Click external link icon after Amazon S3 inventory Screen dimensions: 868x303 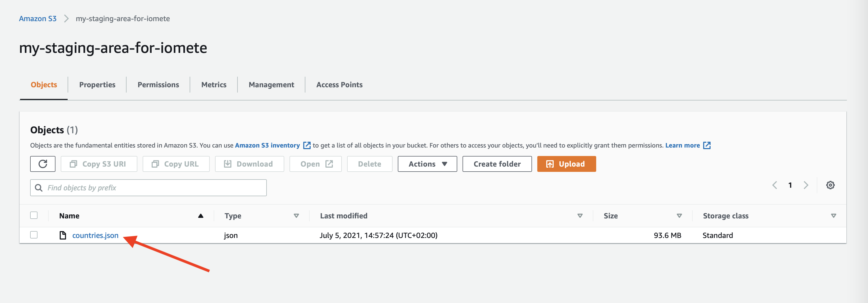(307, 145)
